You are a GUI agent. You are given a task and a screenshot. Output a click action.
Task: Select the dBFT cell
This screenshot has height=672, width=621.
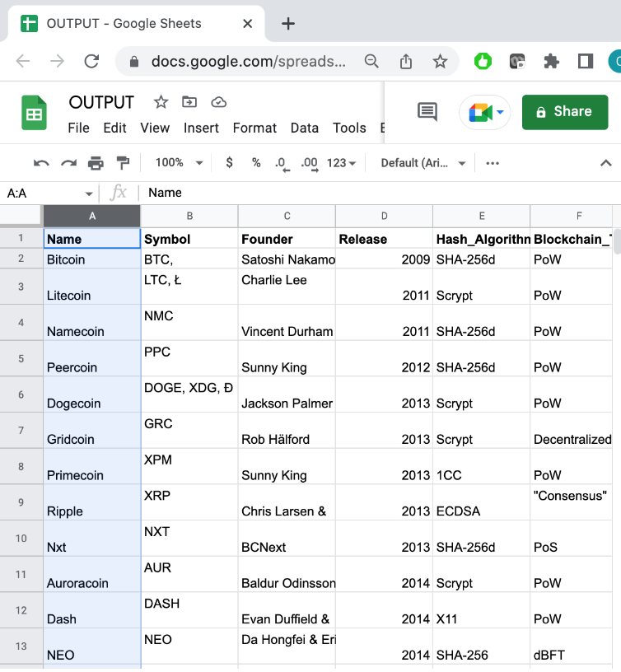tap(571, 646)
